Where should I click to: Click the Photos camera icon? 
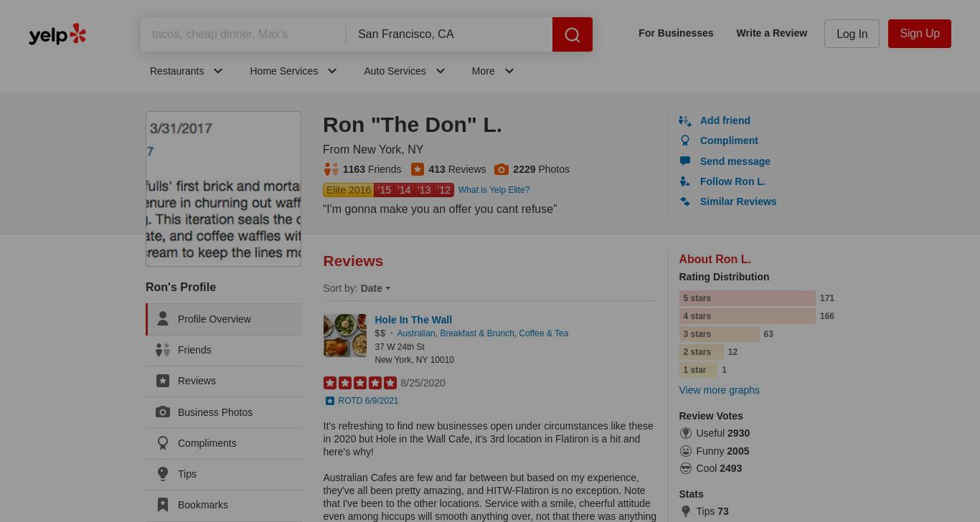point(501,169)
